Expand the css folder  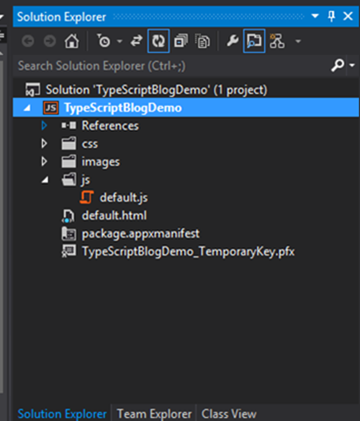tap(44, 144)
